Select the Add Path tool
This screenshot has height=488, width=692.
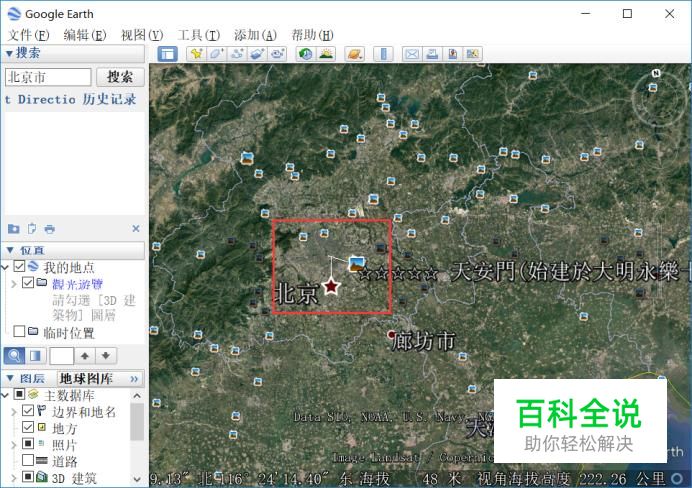(x=237, y=54)
